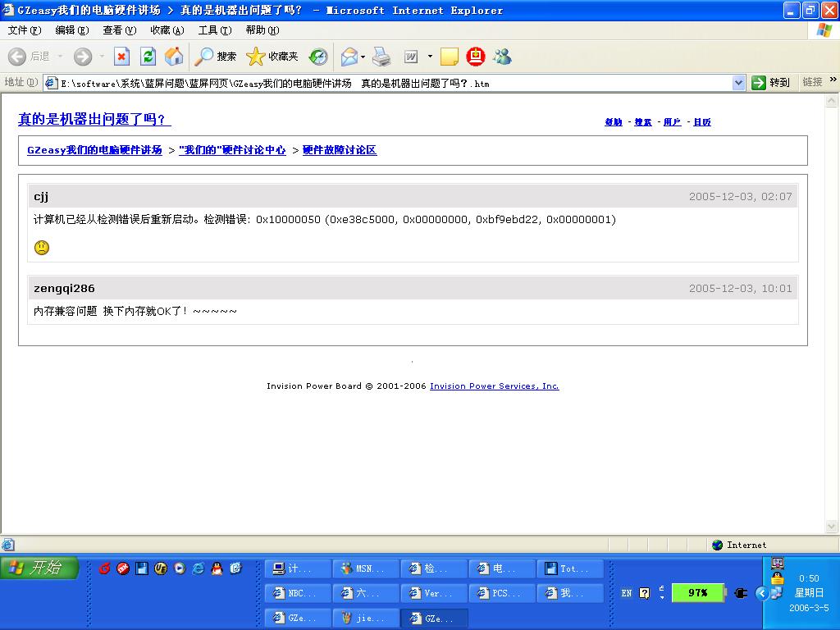Click the QQ penguin quick launch icon
Viewport: 840px width, 630px height.
coord(217,568)
